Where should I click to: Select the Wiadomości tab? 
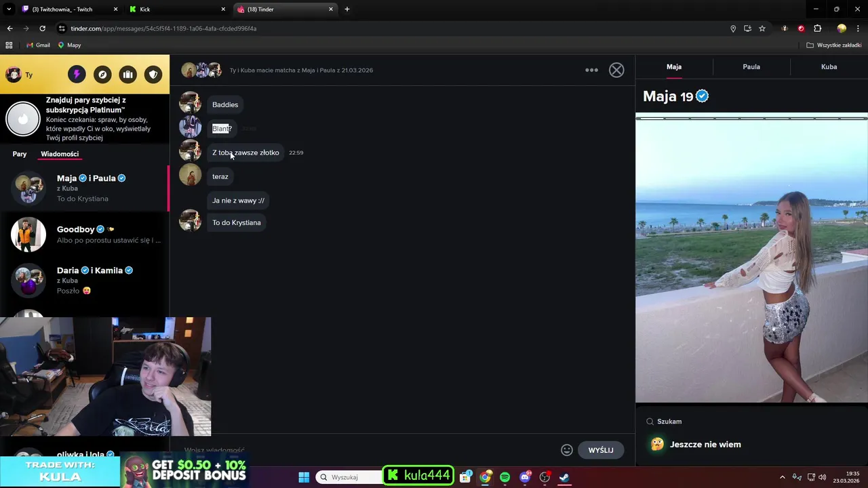point(60,154)
